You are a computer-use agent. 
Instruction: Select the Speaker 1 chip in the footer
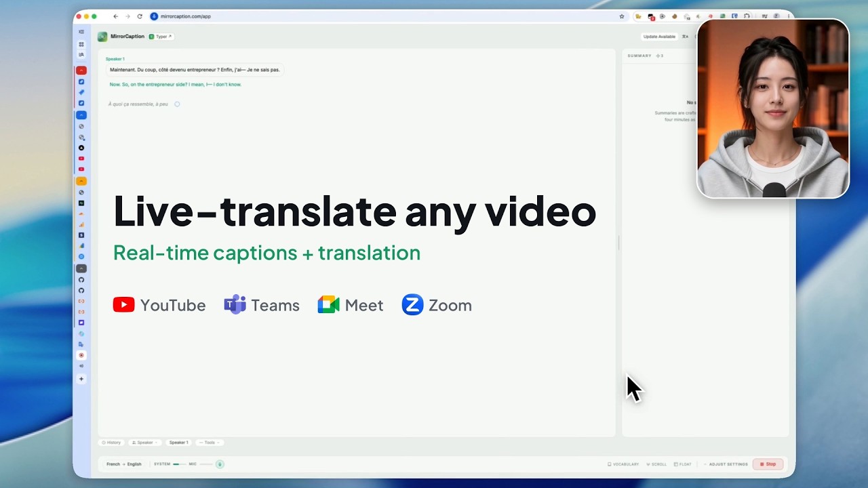click(179, 443)
